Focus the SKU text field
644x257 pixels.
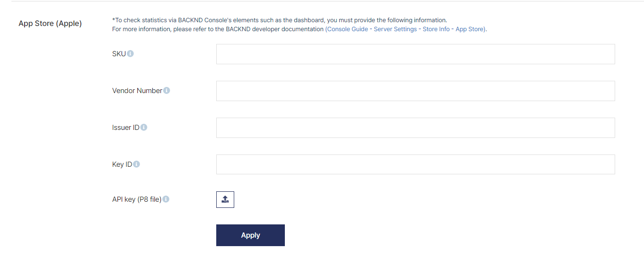point(415,54)
